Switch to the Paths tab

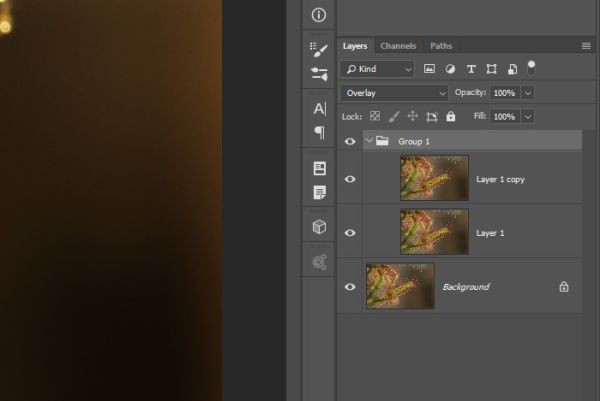click(441, 46)
